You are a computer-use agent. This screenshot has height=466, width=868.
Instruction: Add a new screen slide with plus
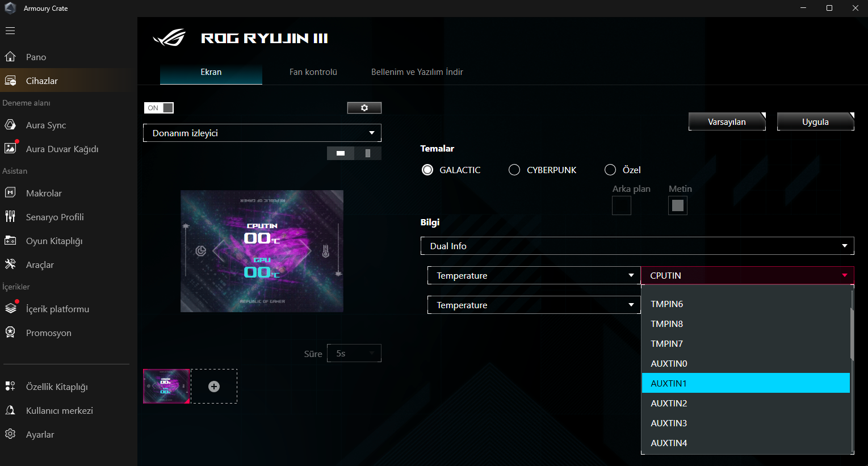(214, 387)
